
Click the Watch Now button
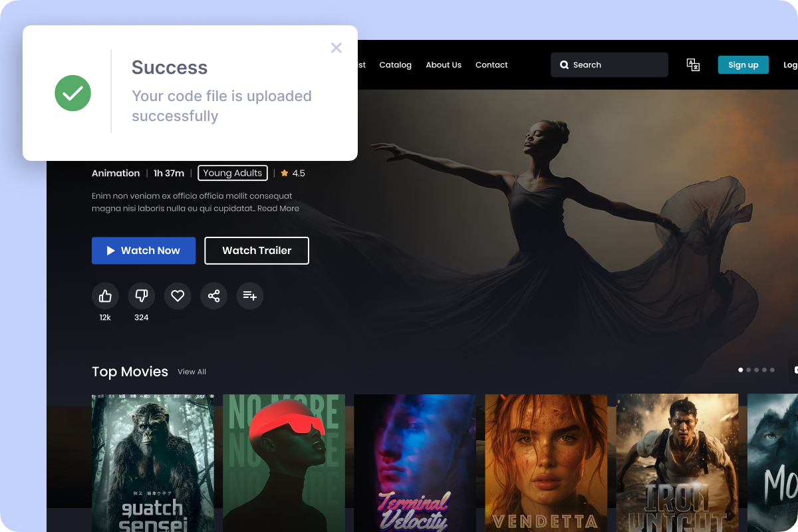click(144, 251)
